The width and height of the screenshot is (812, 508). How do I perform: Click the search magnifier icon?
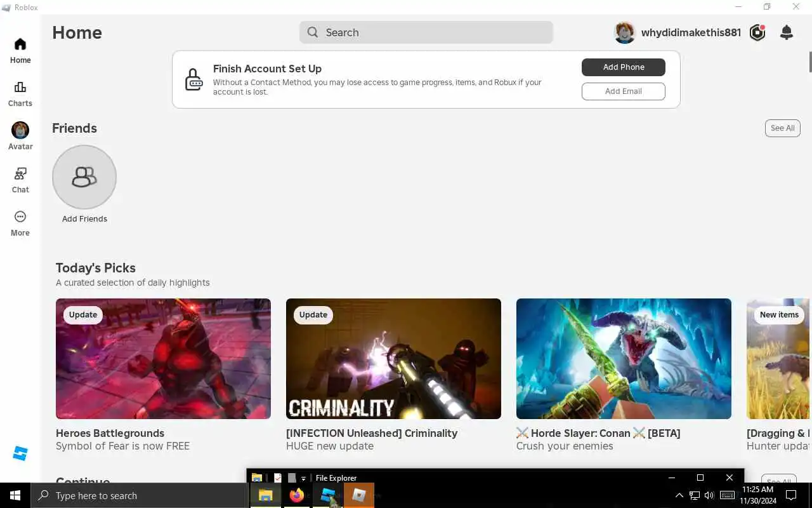click(313, 32)
